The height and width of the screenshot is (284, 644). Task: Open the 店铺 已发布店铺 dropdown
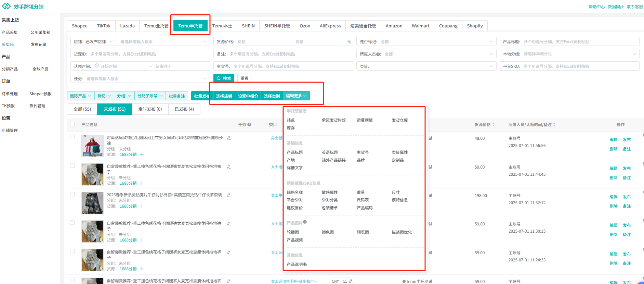click(x=93, y=42)
